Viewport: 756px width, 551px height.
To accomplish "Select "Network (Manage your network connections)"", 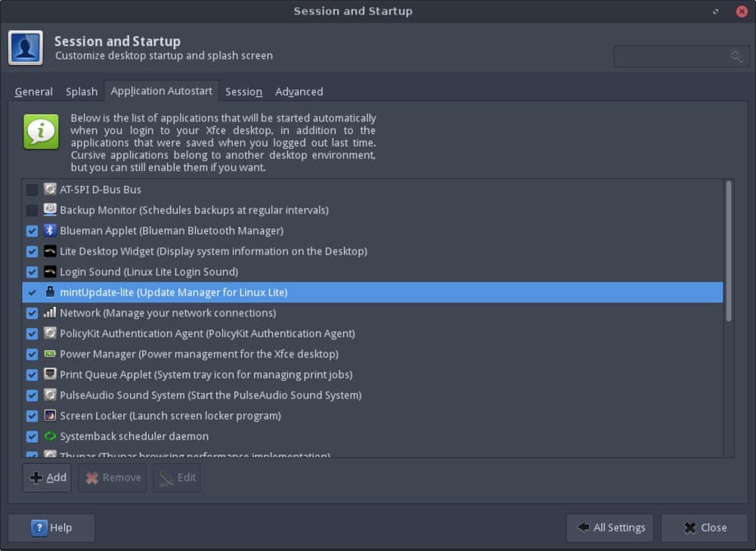I will tap(168, 313).
